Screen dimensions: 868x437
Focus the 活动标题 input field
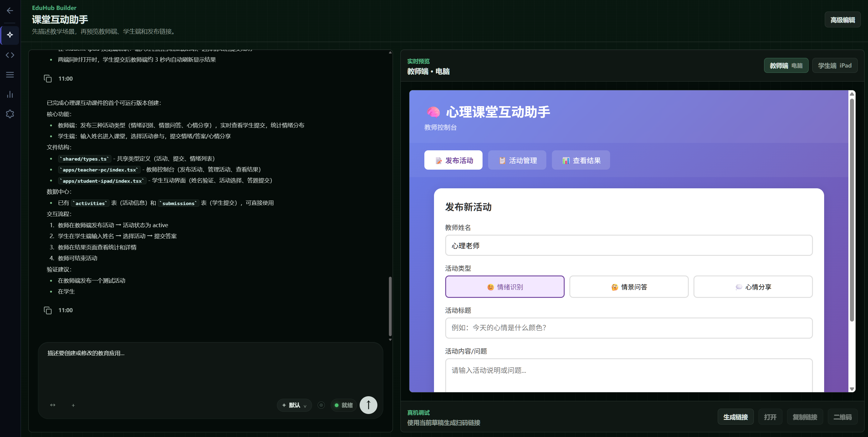[x=629, y=328]
